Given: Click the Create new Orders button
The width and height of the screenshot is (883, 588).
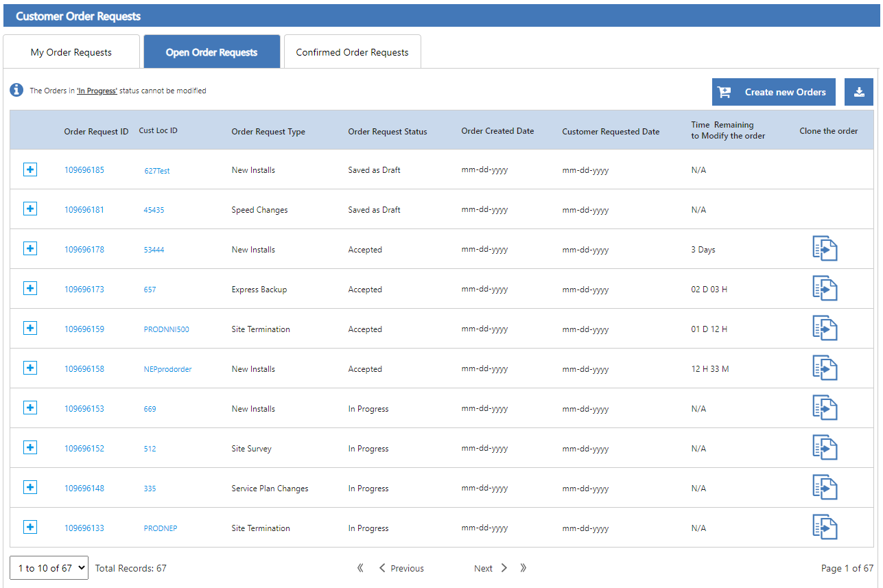Looking at the screenshot, I should [773, 92].
